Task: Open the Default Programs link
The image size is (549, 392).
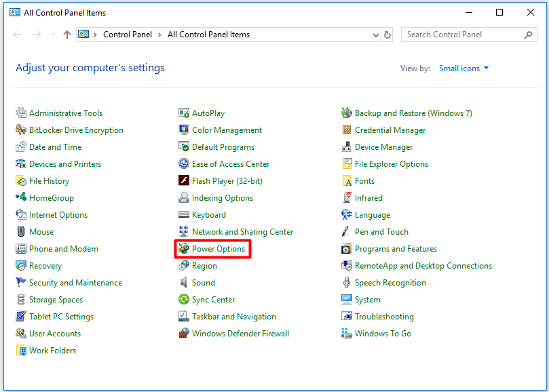Action: pos(223,147)
